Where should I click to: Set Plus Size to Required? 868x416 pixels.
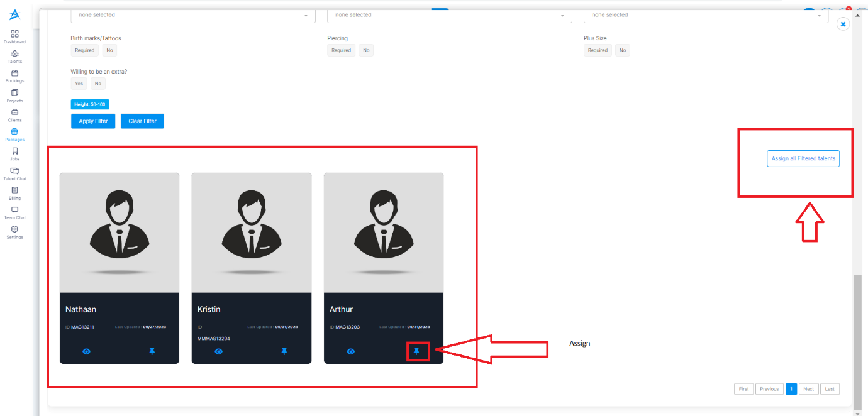tap(598, 50)
